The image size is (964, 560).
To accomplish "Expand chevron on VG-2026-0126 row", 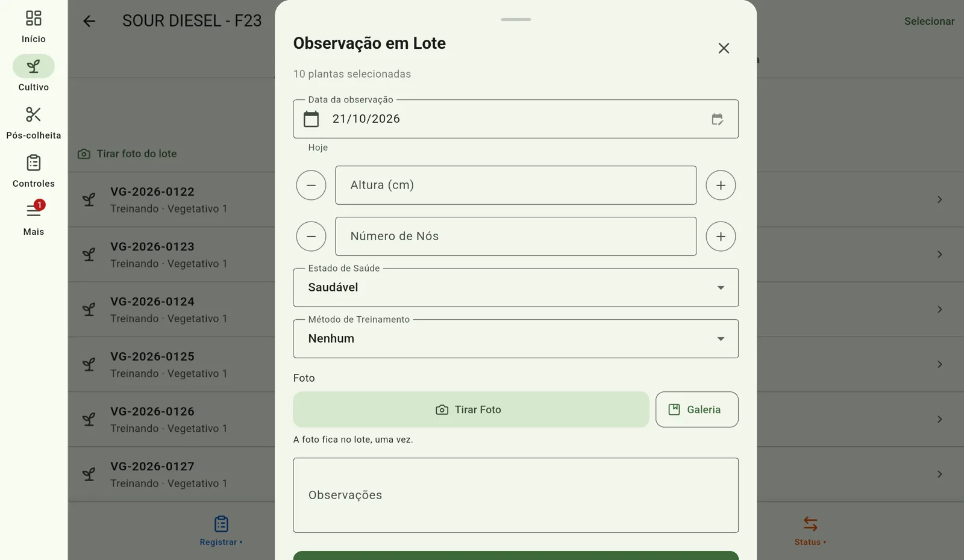I will click(x=939, y=419).
